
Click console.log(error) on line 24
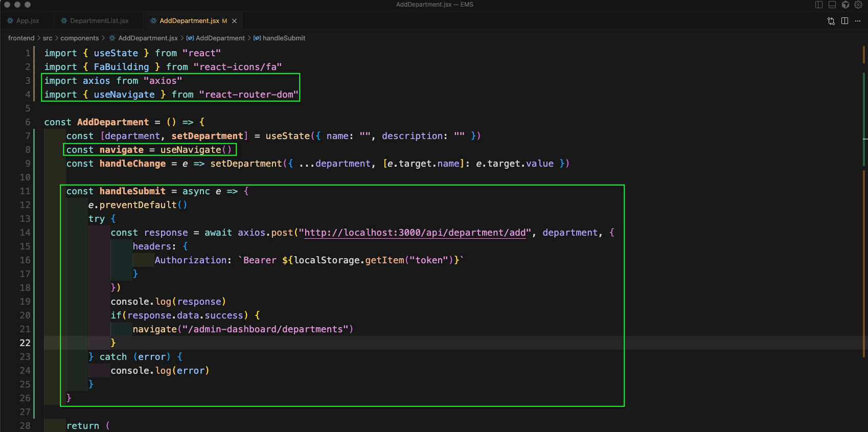(x=160, y=371)
